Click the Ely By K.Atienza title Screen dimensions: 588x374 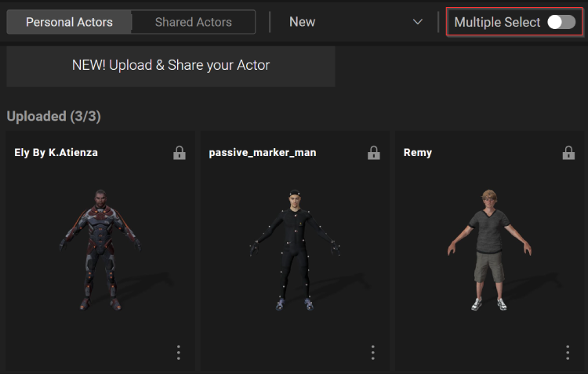click(56, 152)
